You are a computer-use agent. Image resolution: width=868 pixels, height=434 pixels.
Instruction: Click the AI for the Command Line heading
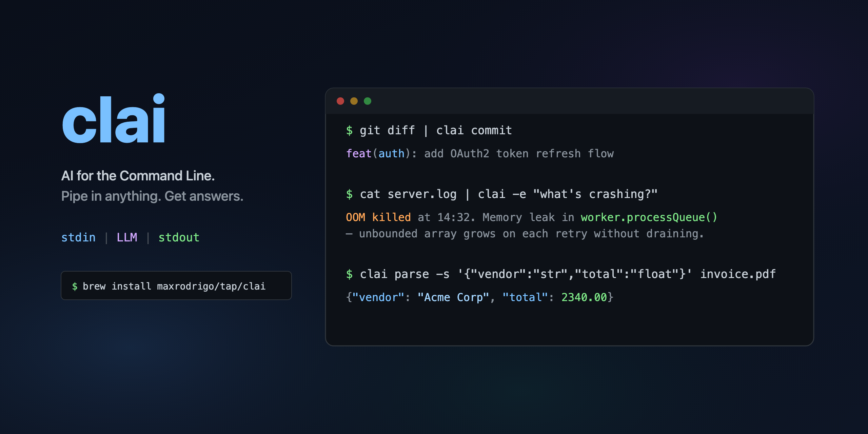tap(138, 176)
